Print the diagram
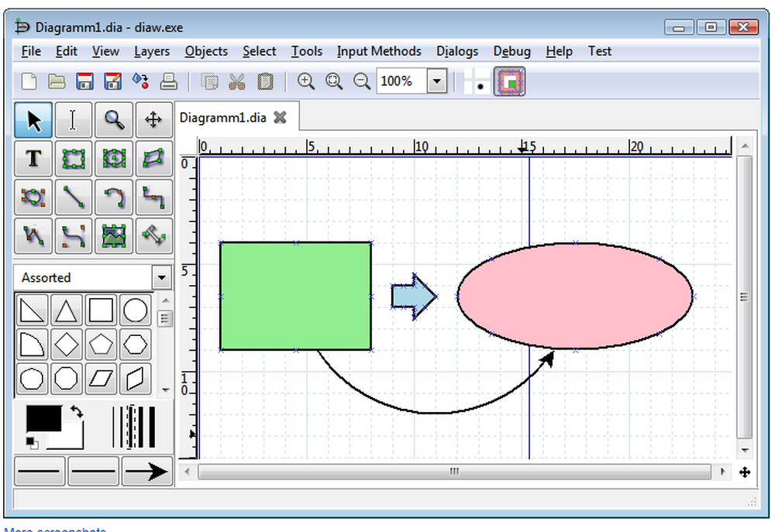This screenshot has height=532, width=775. coord(168,81)
